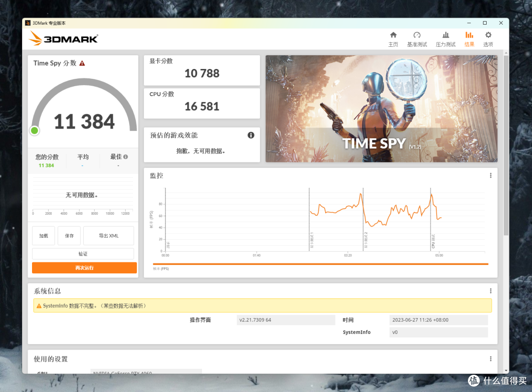
Task: Click the green 您的分数 value
Action: [46, 165]
